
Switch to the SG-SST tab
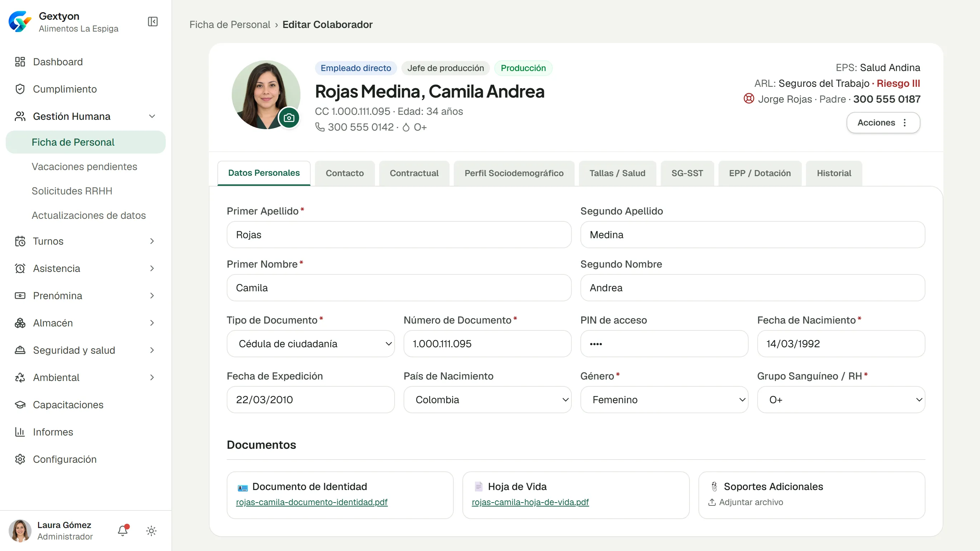click(687, 173)
